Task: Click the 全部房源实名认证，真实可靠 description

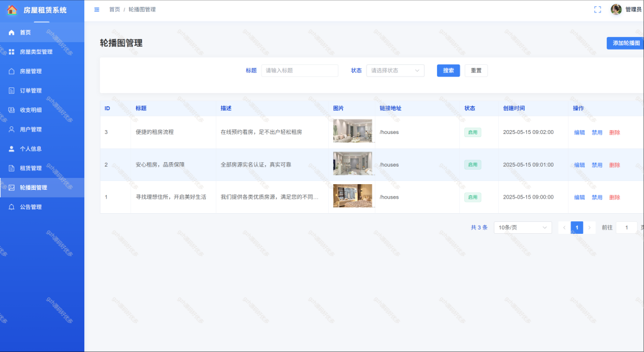Action: pyautogui.click(x=256, y=165)
